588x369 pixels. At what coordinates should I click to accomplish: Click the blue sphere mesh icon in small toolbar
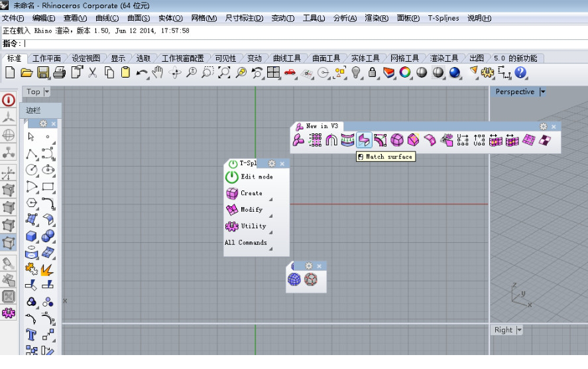click(294, 279)
